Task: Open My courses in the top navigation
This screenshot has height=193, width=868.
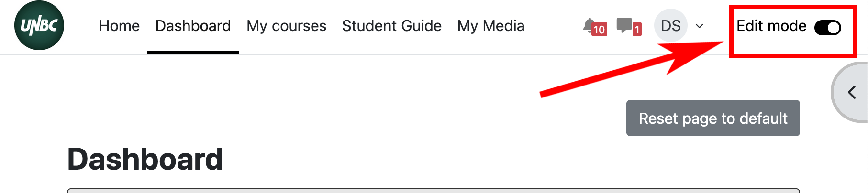Action: click(x=286, y=26)
